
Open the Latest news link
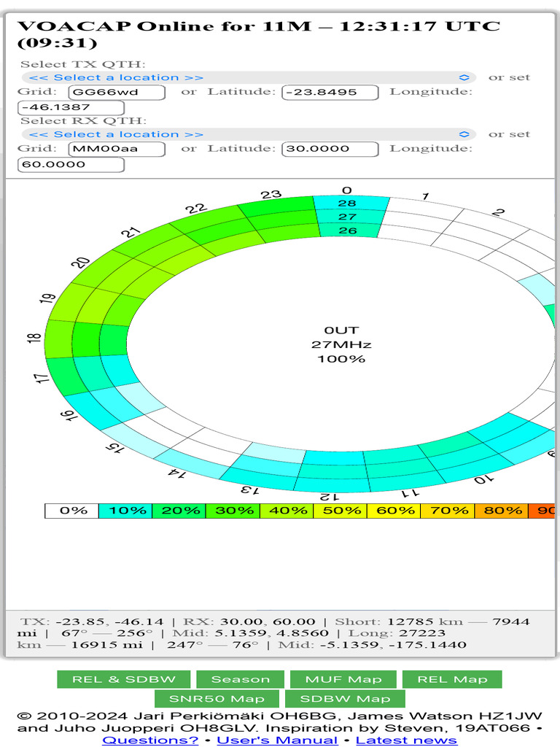pos(406,740)
